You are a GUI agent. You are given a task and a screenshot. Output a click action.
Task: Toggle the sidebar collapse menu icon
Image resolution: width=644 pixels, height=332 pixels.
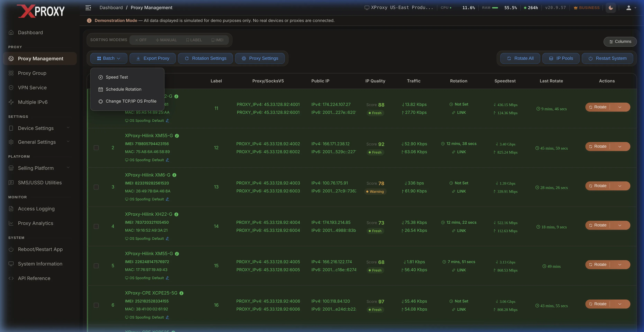pos(88,8)
